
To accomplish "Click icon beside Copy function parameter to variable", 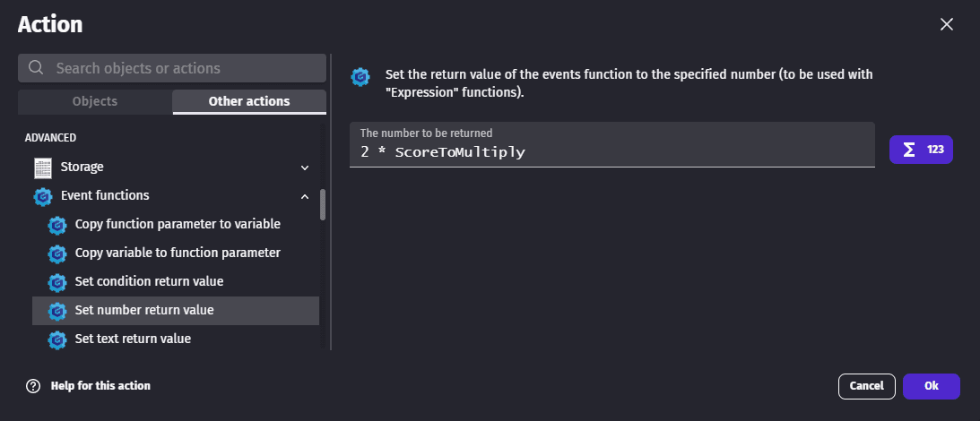I will pyautogui.click(x=57, y=225).
